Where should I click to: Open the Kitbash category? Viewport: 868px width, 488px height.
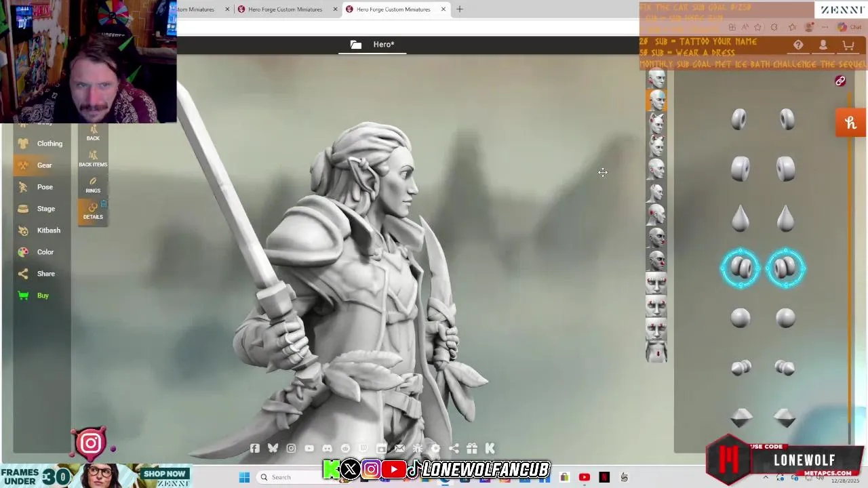point(41,230)
